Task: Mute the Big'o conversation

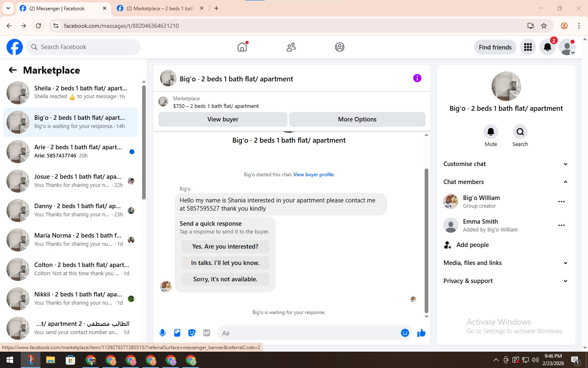Action: [491, 132]
